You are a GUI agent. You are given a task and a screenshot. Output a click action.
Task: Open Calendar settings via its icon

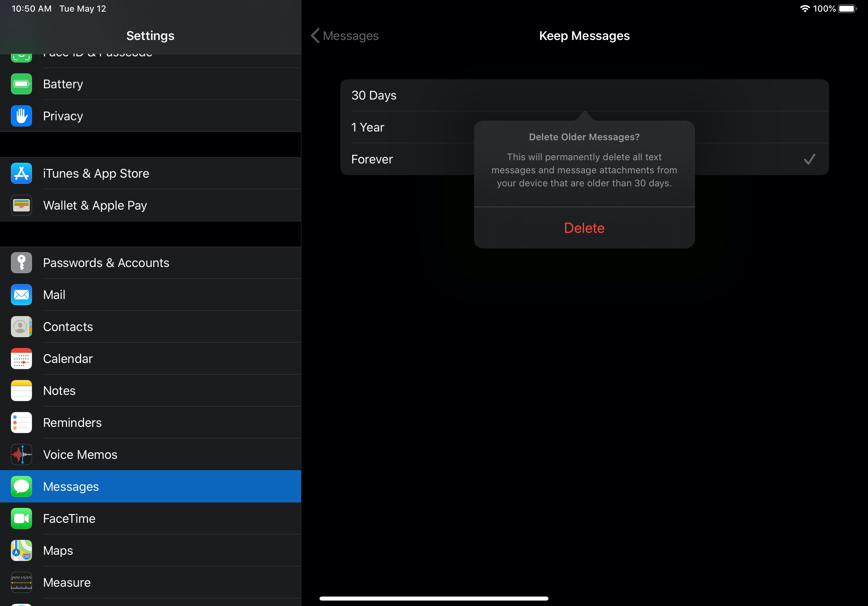pos(21,359)
